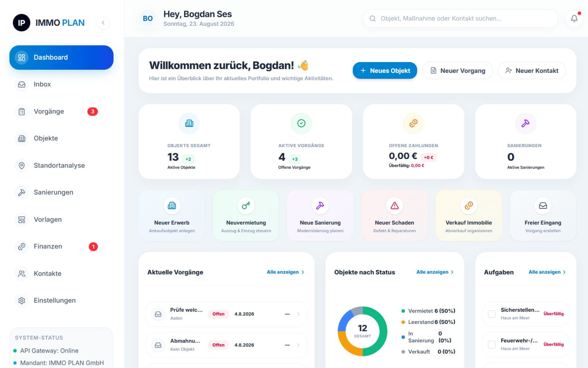
Task: Click the Neuvermietung key icon
Action: [246, 206]
